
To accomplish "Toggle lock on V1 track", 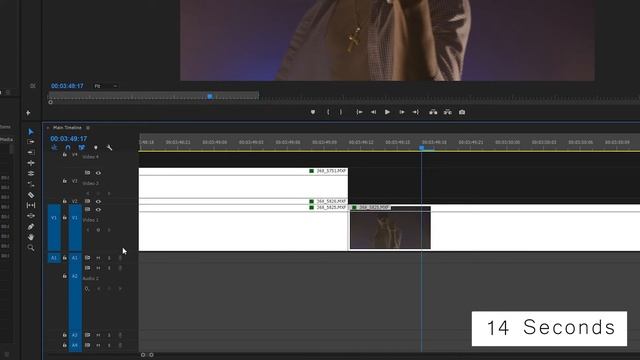I will coord(64,218).
